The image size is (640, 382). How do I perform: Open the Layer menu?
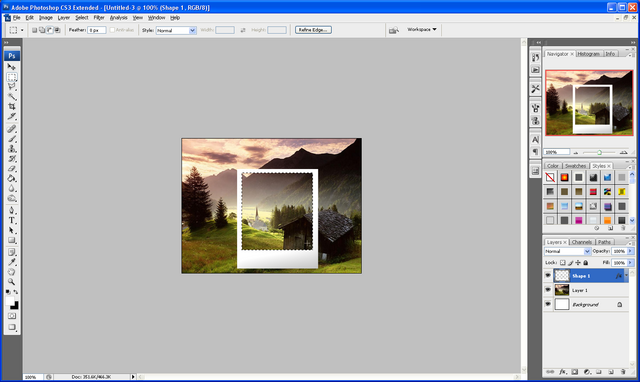[64, 18]
